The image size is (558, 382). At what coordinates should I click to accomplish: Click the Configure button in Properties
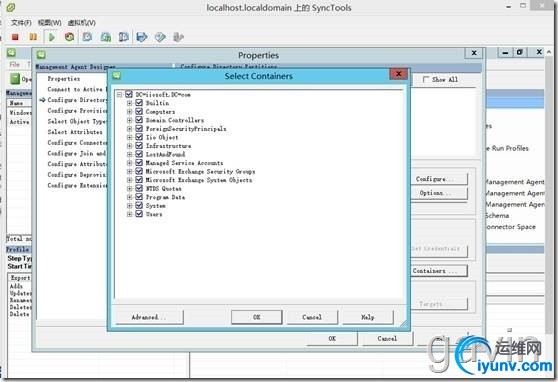[x=439, y=179]
